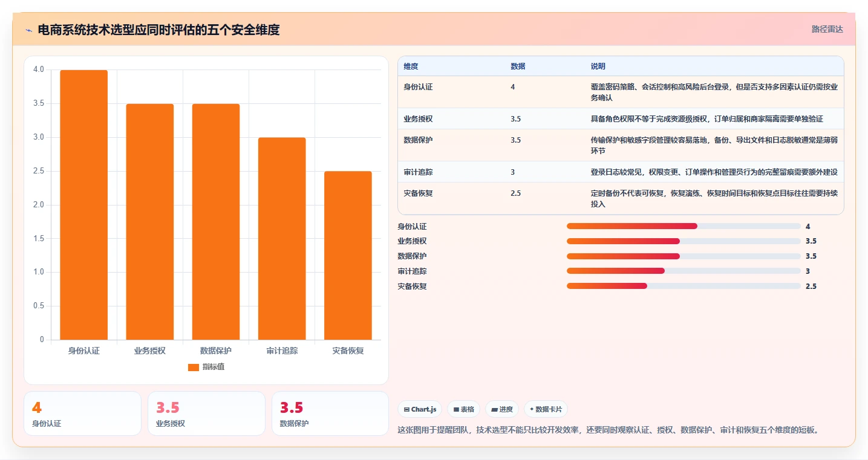The image size is (868, 460).
Task: Click the 身份认证 x-axis label
Action: (84, 351)
